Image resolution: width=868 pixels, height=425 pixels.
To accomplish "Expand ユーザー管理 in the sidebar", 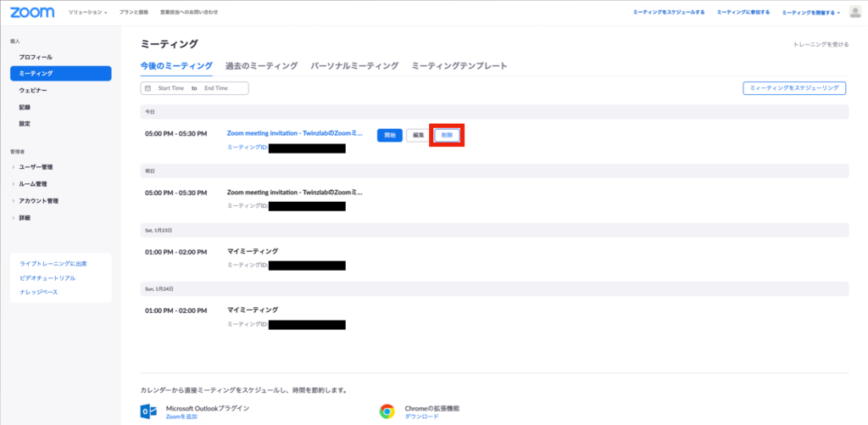I will (x=36, y=167).
